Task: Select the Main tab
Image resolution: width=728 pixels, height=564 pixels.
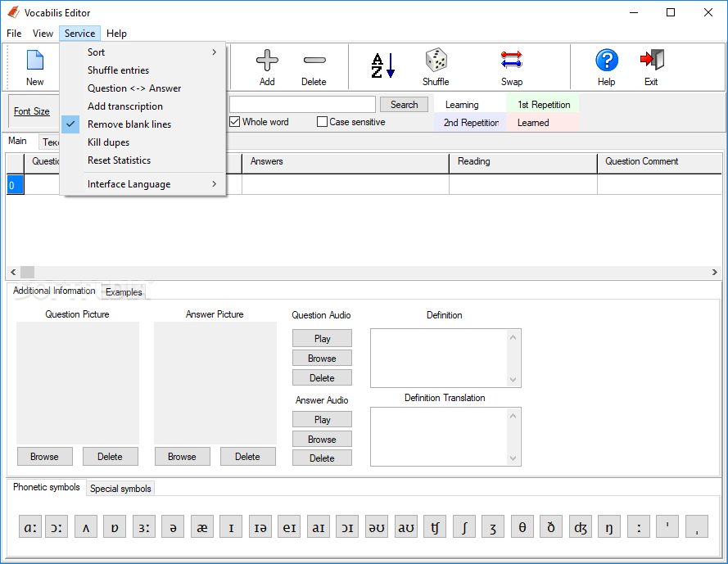Action: point(18,141)
